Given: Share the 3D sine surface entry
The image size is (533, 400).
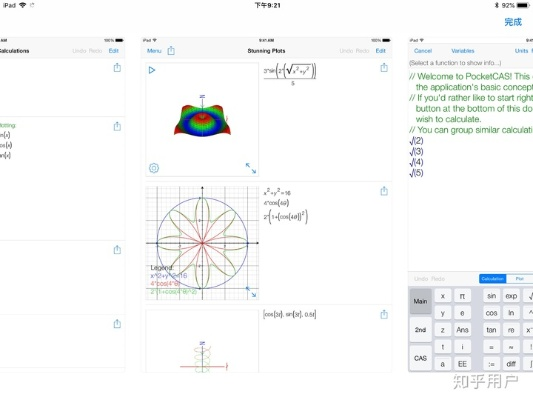Looking at the screenshot, I should (x=384, y=67).
